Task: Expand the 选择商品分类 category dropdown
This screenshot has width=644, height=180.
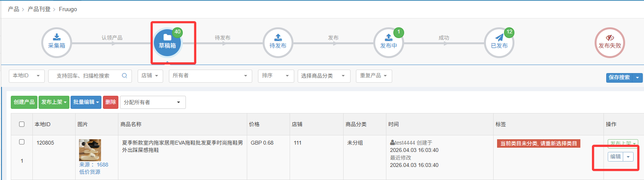Action: 324,76
